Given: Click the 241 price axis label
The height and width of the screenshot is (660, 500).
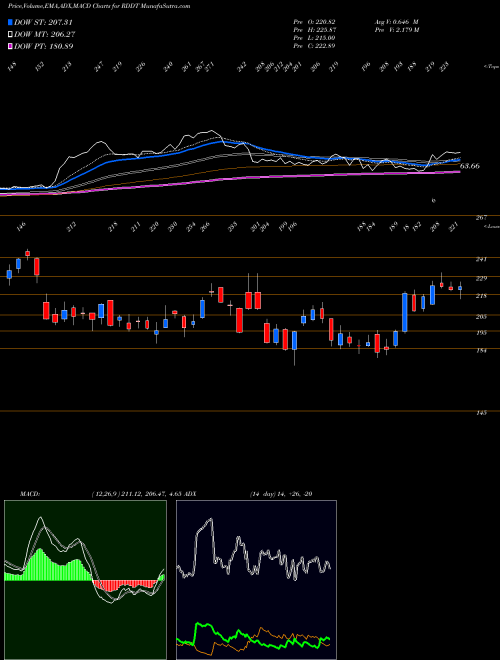Looking at the screenshot, I should (x=481, y=259).
